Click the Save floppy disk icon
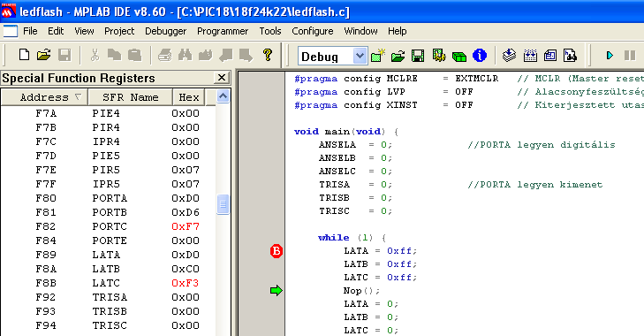The width and height of the screenshot is (644, 336). click(x=64, y=55)
